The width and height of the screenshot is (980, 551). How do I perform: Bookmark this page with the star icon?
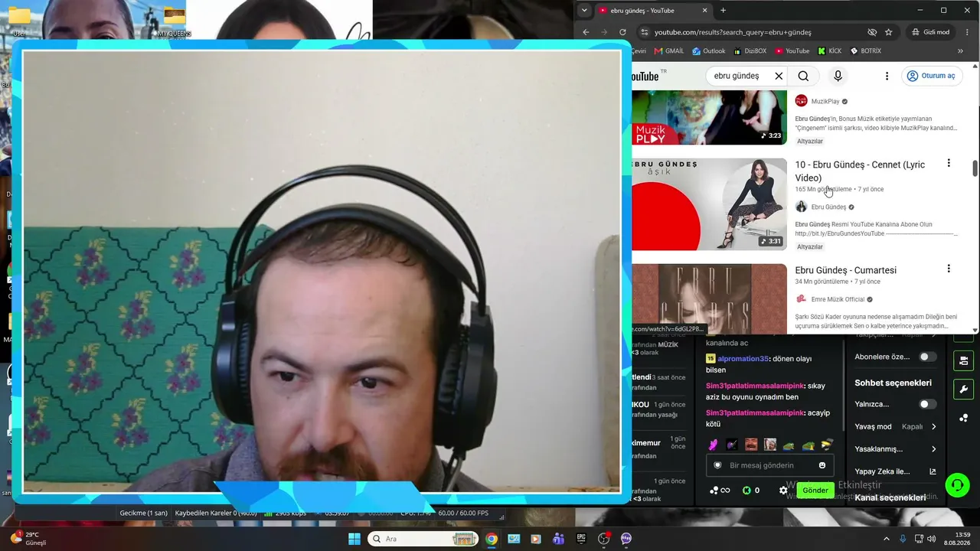click(x=888, y=32)
